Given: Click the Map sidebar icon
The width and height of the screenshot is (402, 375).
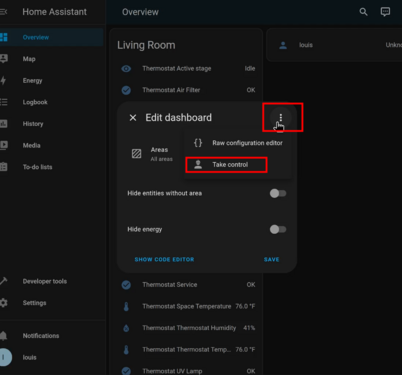Looking at the screenshot, I should 4,59.
